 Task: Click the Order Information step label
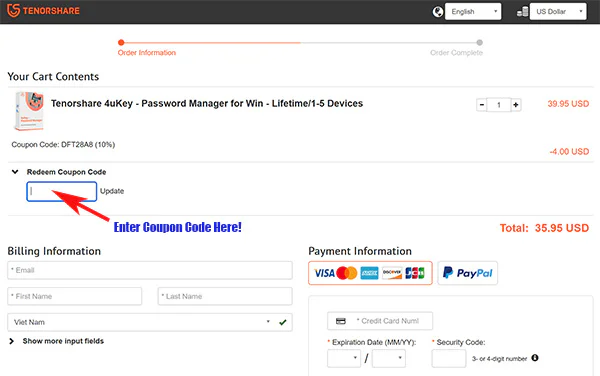[147, 53]
